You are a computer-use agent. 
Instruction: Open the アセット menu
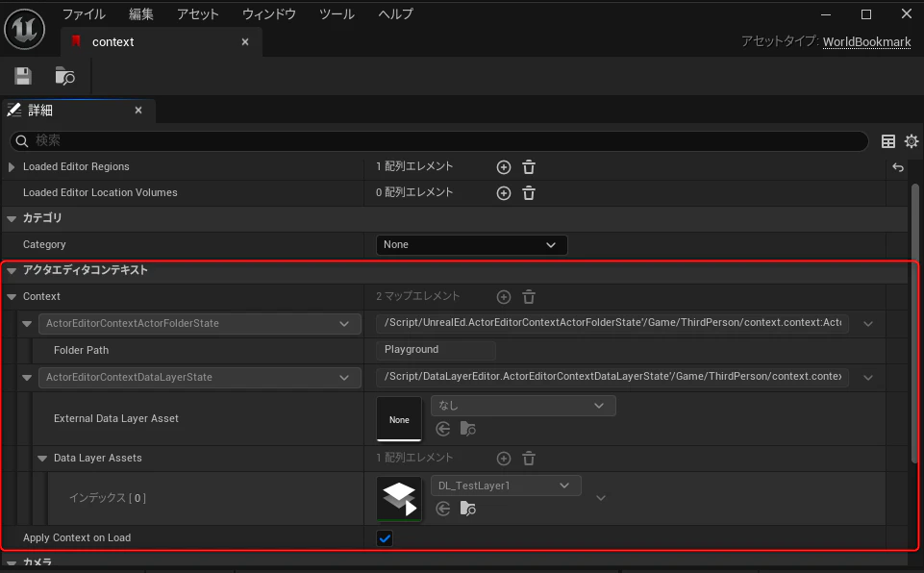198,14
